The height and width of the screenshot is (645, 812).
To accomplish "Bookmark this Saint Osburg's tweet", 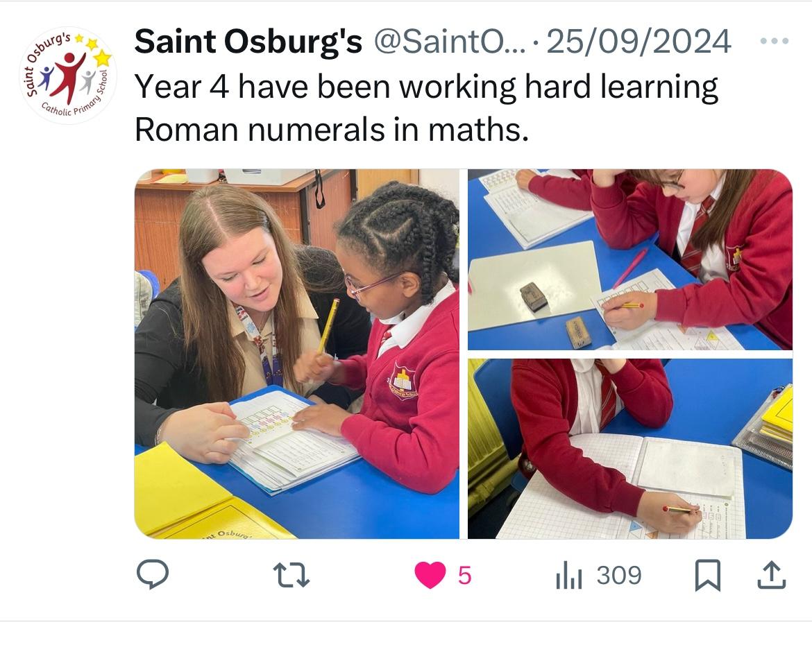I will point(707,575).
